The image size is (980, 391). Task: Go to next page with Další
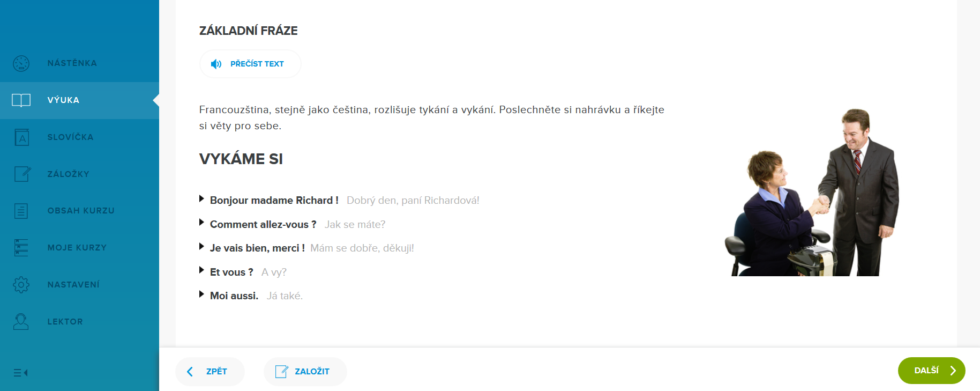[x=931, y=371]
